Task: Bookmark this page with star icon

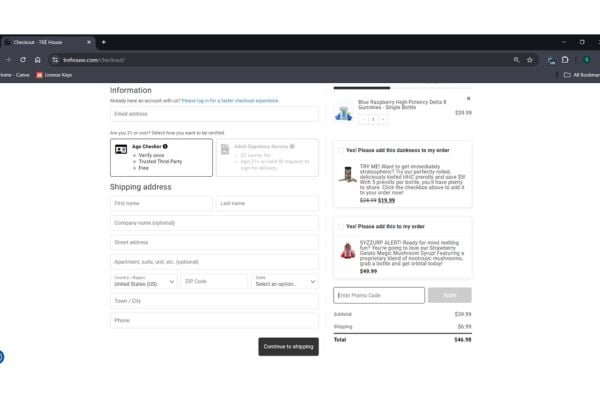Action: (530, 60)
